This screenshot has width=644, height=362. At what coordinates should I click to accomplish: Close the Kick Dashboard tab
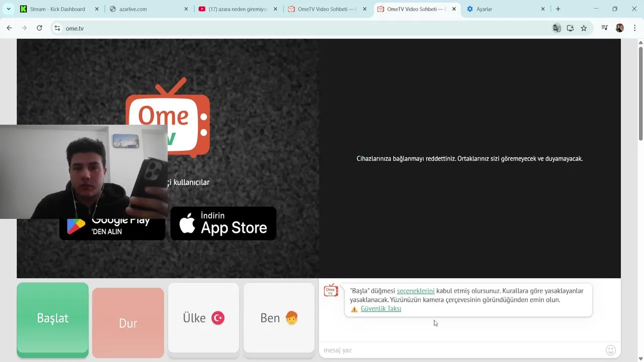[97, 9]
